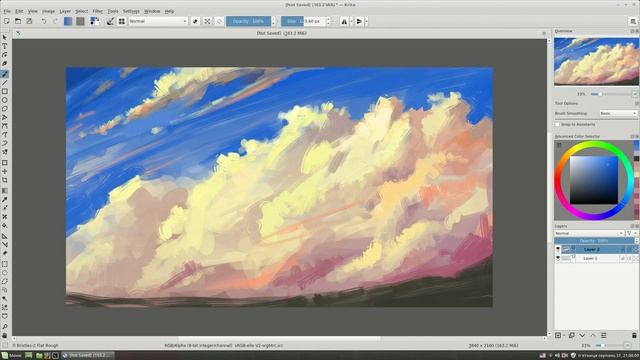
Task: Pick a color in the selector square
Action: click(x=594, y=180)
